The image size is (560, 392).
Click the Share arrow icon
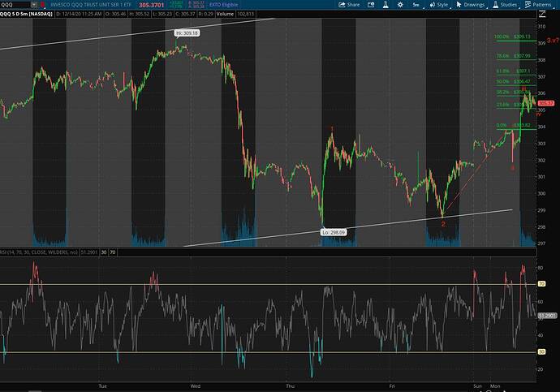(x=342, y=5)
